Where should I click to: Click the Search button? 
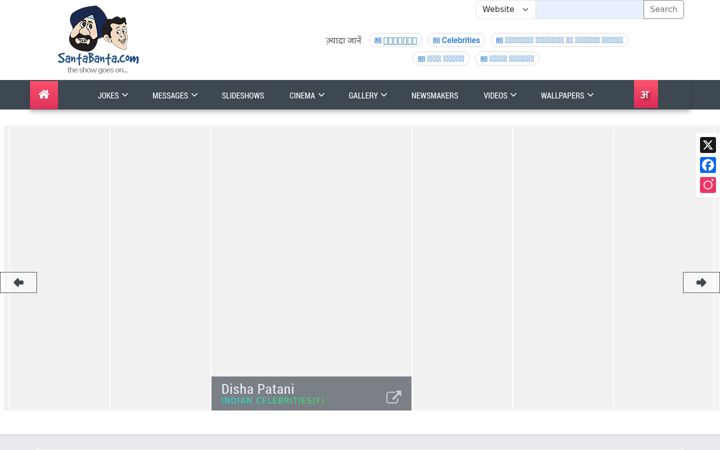click(x=663, y=9)
